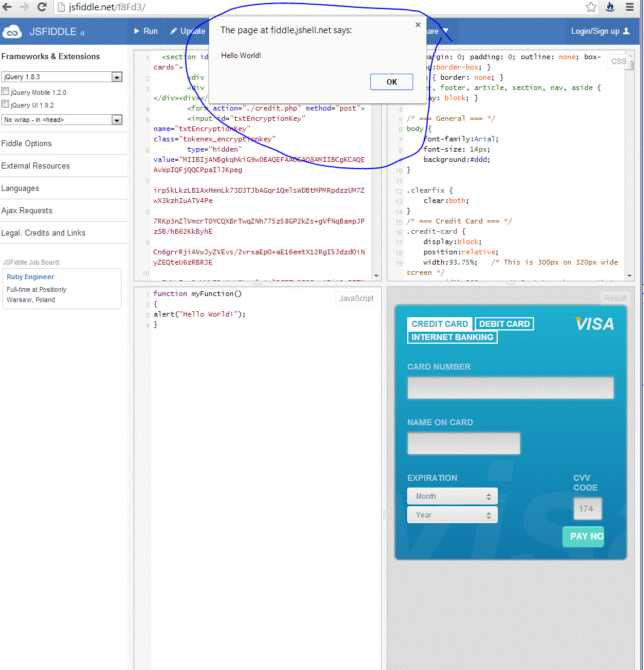The image size is (644, 670).
Task: Open the Year expiration dropdown
Action: pyautogui.click(x=452, y=515)
